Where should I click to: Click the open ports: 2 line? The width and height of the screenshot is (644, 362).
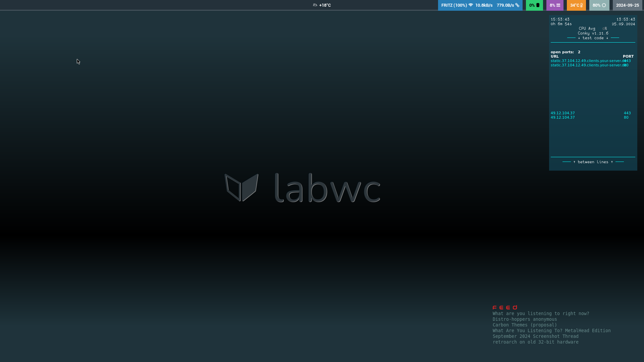[x=566, y=52]
